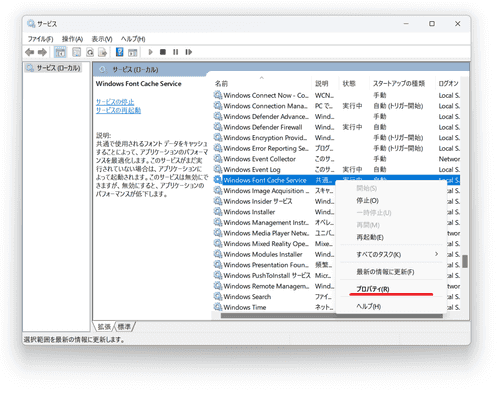Click the Pause Service toolbar icon
Image resolution: width=500 pixels, height=395 pixels.
[x=175, y=52]
